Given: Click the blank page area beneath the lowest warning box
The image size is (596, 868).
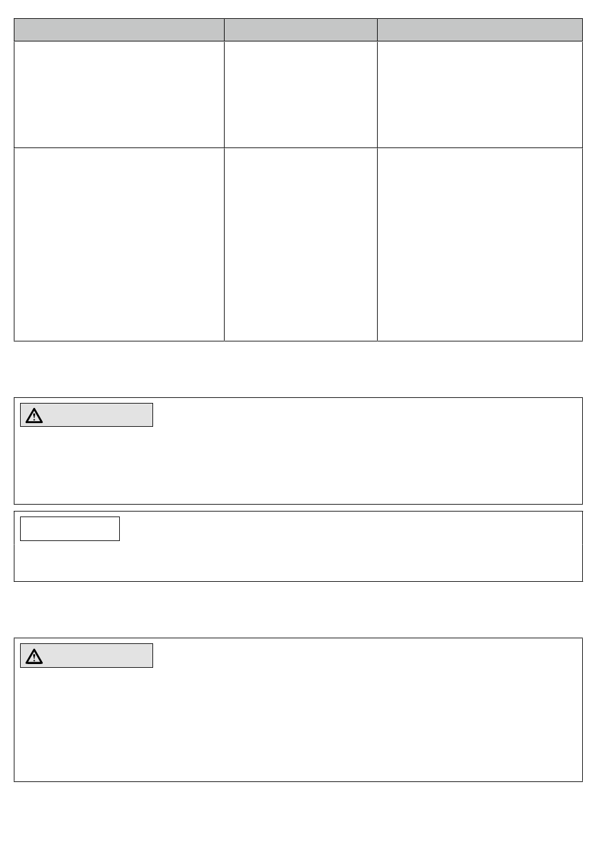Looking at the screenshot, I should point(298,825).
